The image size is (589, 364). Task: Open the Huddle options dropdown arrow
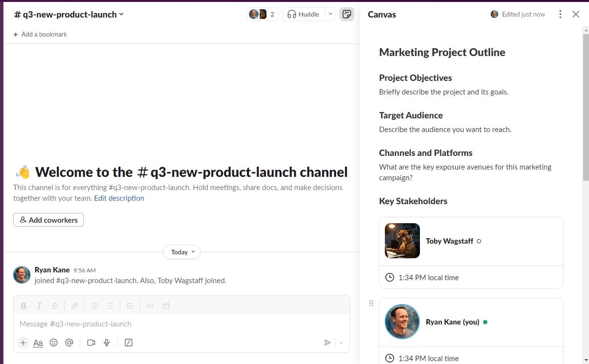pyautogui.click(x=330, y=14)
